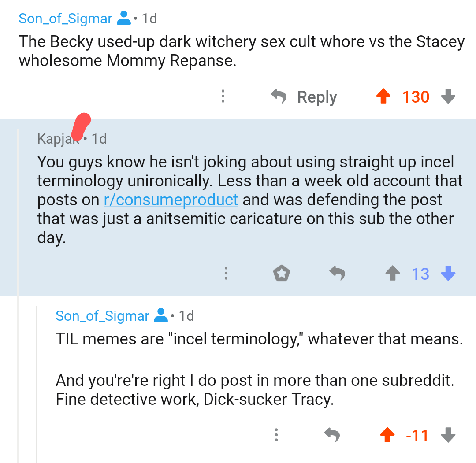Reply to the top comment
The height and width of the screenshot is (463, 476).
[x=317, y=97]
